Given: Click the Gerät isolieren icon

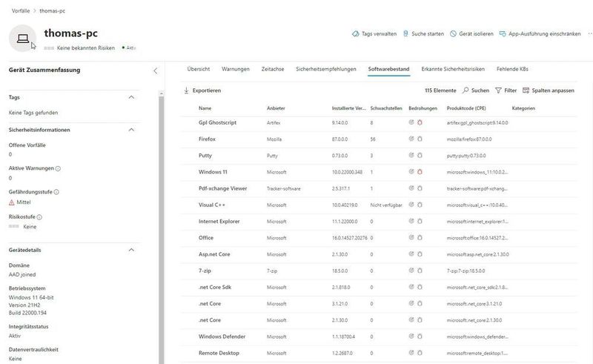Looking at the screenshot, I should [453, 33].
